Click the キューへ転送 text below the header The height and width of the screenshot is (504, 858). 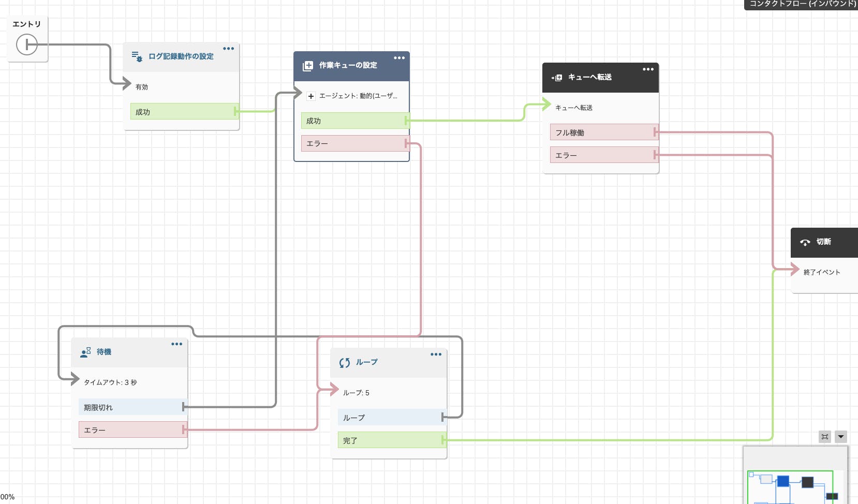click(x=574, y=108)
